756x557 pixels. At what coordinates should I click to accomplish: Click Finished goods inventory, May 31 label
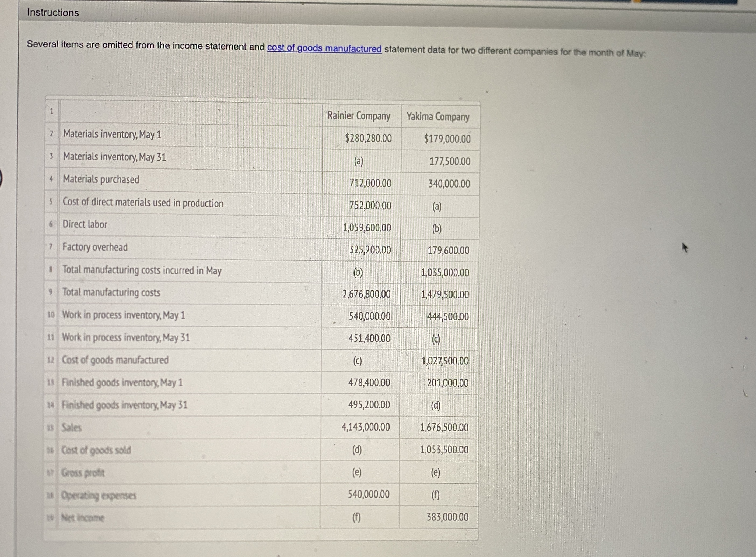[124, 405]
